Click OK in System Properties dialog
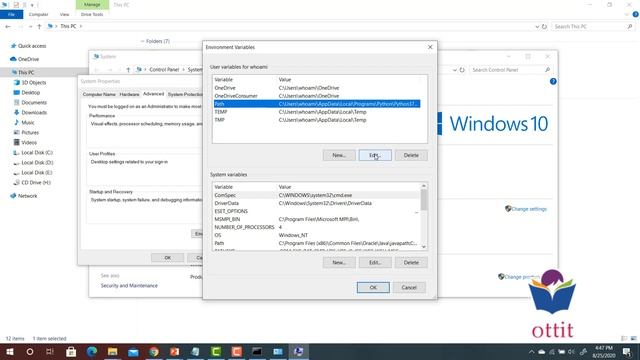This screenshot has width=640, height=360. pyautogui.click(x=167, y=258)
